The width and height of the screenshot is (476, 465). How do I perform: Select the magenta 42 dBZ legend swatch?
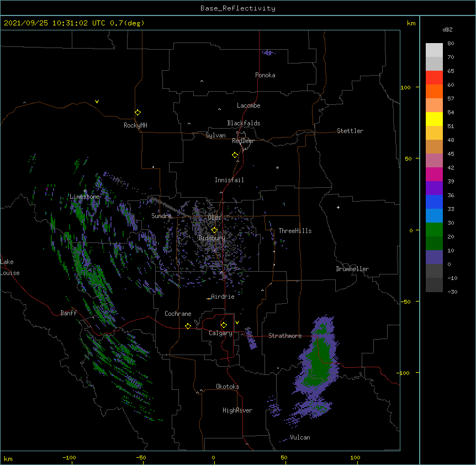coord(434,174)
